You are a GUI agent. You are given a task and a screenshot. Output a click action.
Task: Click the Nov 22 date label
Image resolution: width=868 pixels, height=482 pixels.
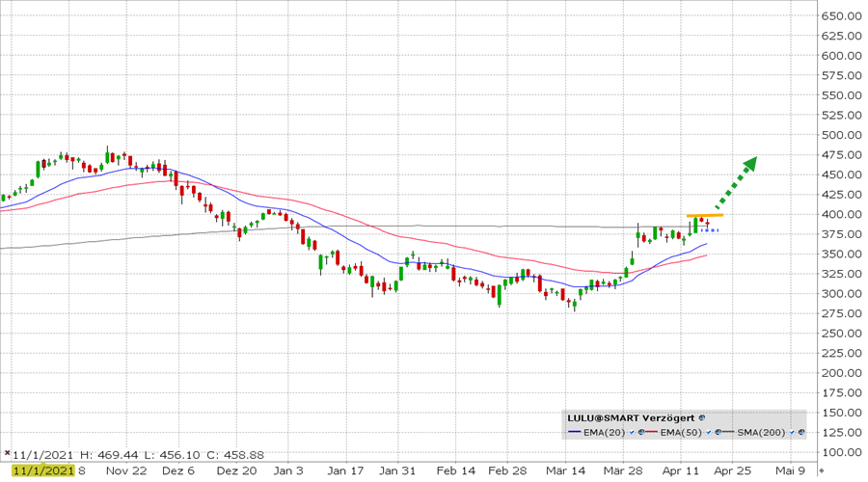point(126,470)
